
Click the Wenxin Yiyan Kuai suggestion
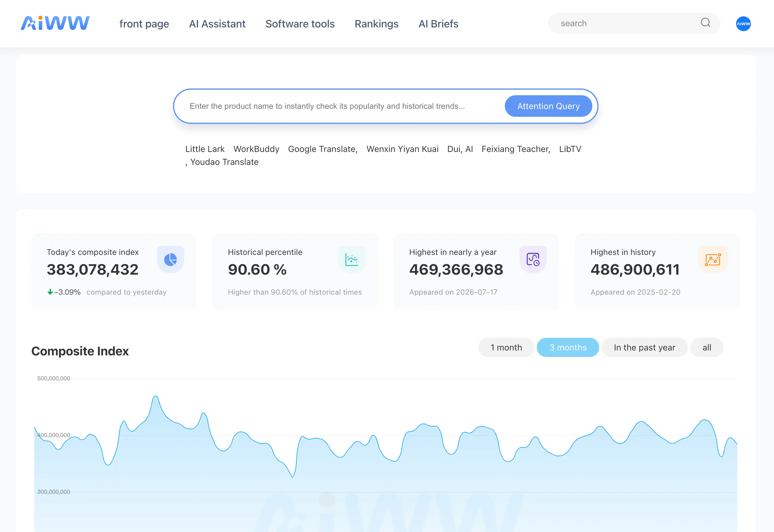coord(402,149)
